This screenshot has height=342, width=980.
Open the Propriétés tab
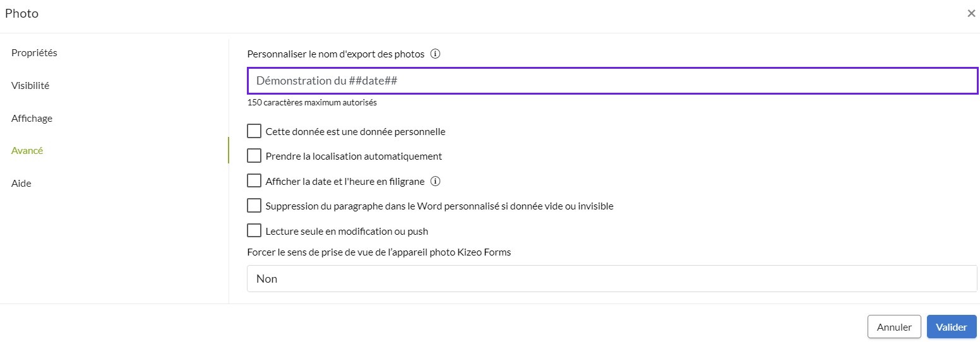tap(34, 53)
